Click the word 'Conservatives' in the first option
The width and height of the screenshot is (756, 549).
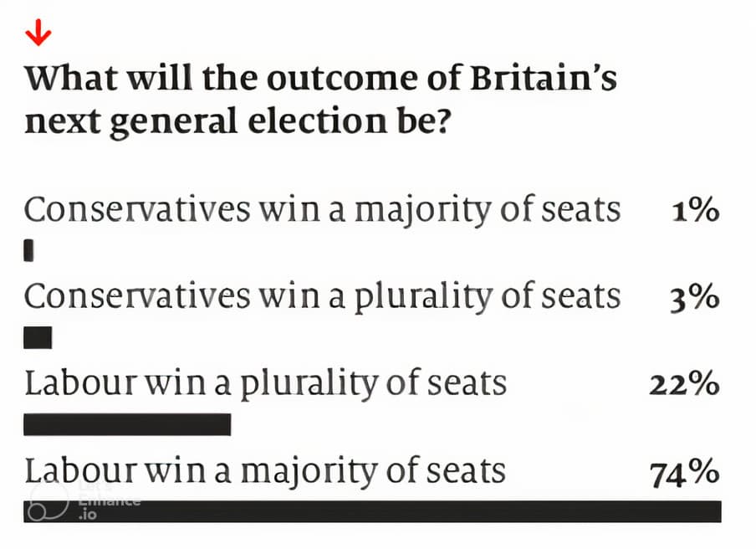pyautogui.click(x=137, y=209)
